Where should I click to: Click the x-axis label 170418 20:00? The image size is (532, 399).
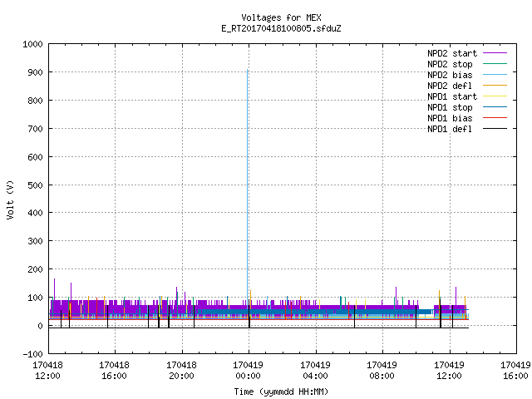pyautogui.click(x=181, y=371)
